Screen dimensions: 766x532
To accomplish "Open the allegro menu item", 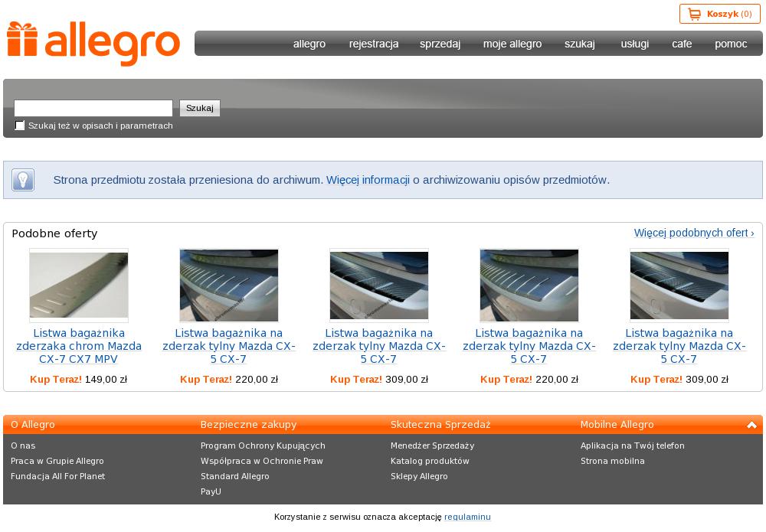I will point(309,44).
